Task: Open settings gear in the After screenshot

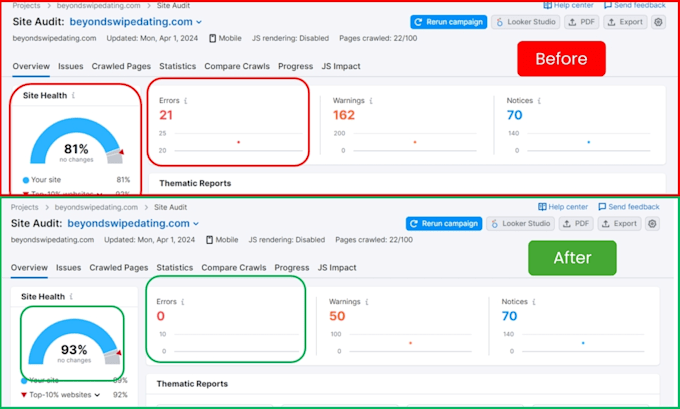Action: pos(652,224)
